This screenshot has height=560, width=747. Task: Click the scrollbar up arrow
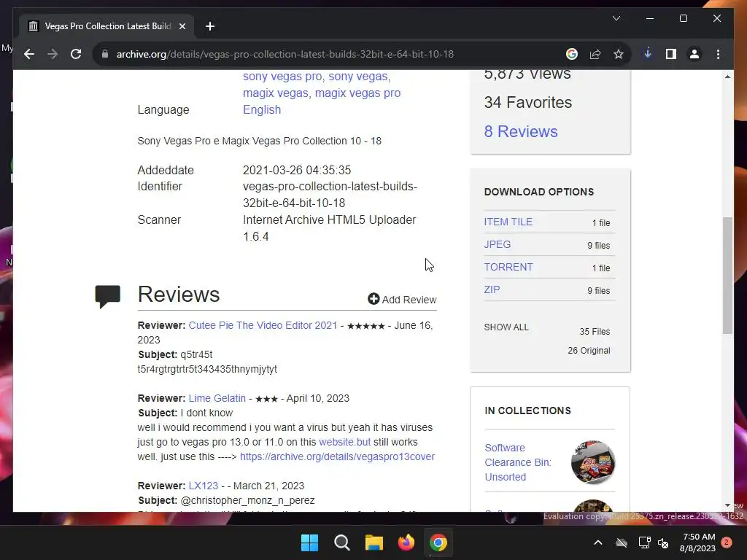tap(727, 77)
